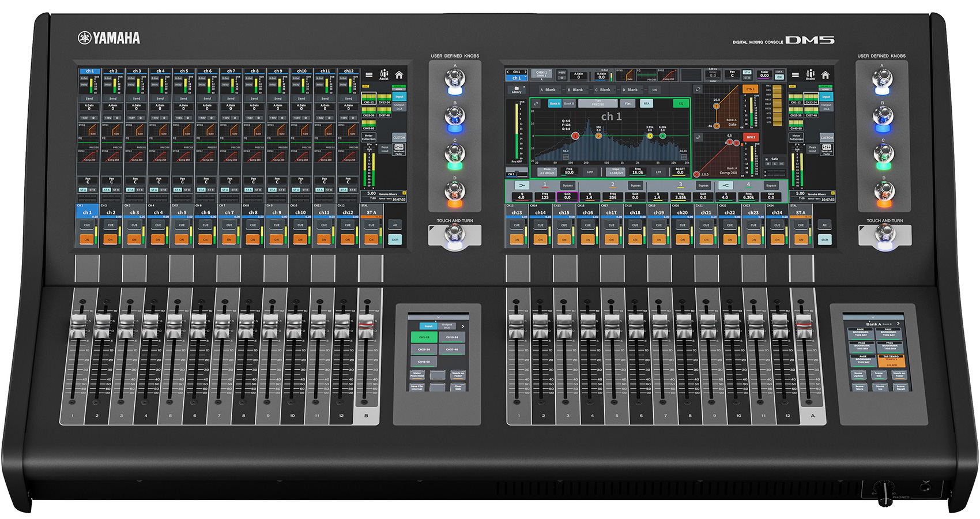Toggle EQ band 1 Bypass
The image size is (980, 519).
pyautogui.click(x=568, y=185)
